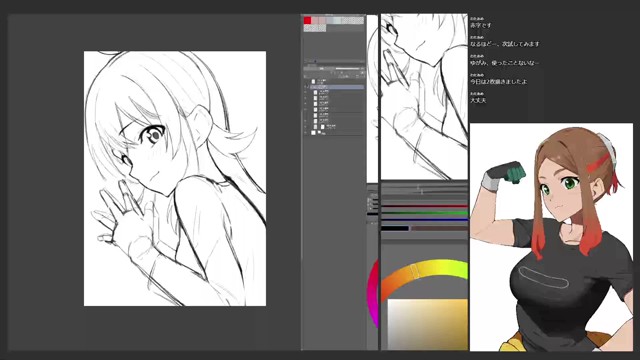Click the red channel slider in the color panel
The height and width of the screenshot is (360, 640).
coord(424,206)
